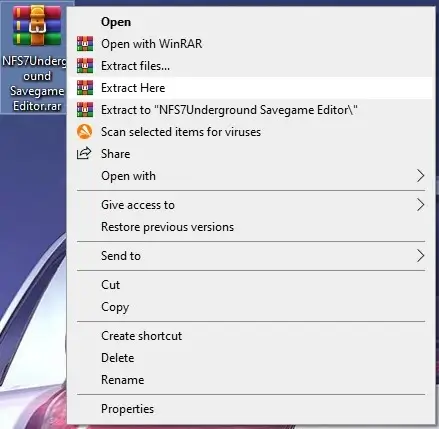Open the Give access to entry
The width and height of the screenshot is (439, 429).
coord(250,205)
